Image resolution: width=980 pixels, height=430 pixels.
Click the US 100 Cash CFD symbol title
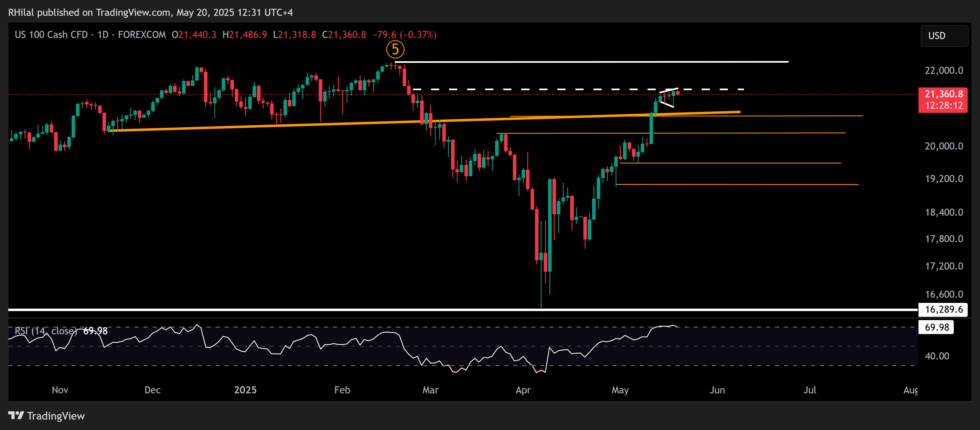51,35
